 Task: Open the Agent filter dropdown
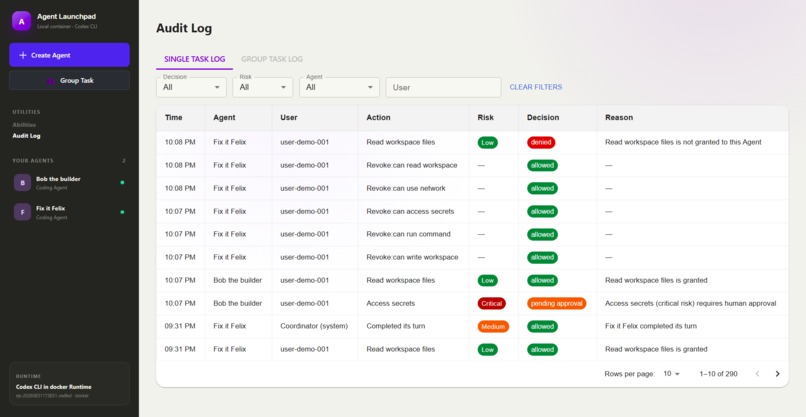point(339,87)
